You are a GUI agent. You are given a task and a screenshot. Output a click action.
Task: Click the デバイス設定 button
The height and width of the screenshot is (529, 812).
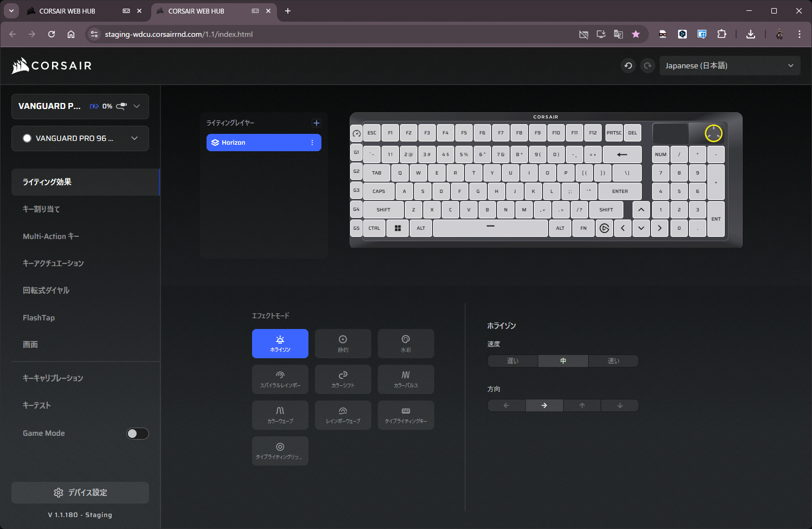pyautogui.click(x=80, y=493)
